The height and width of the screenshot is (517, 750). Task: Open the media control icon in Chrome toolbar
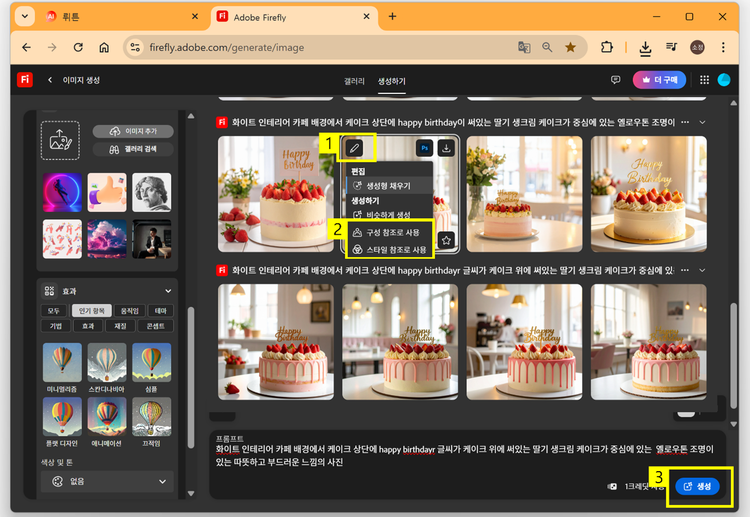tap(671, 47)
